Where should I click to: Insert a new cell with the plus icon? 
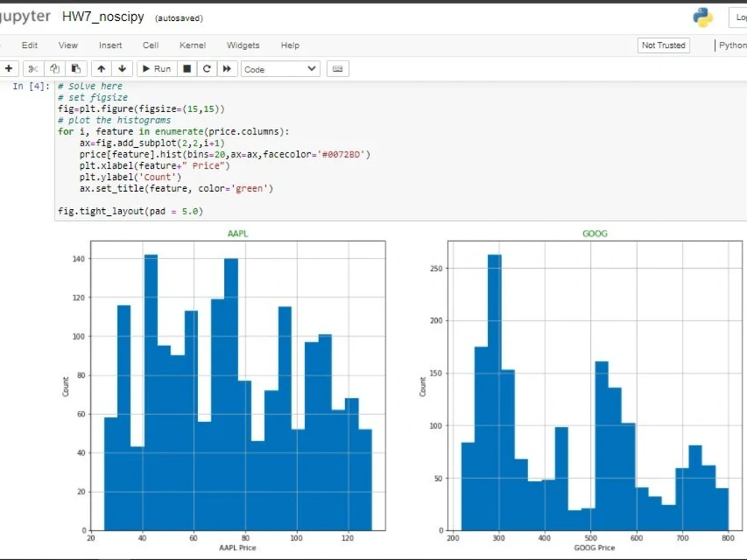(x=8, y=69)
